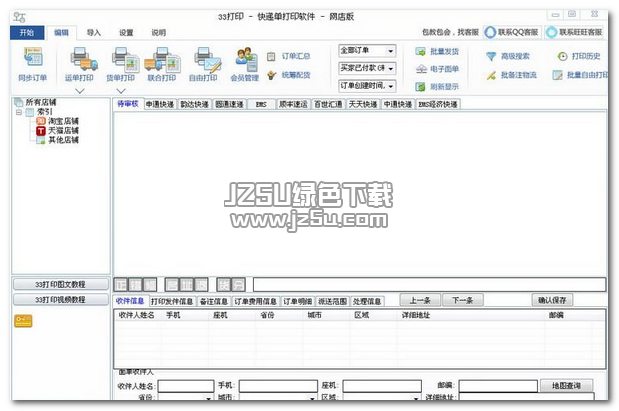Switch to the 编辑 ribbon tab

point(61,33)
